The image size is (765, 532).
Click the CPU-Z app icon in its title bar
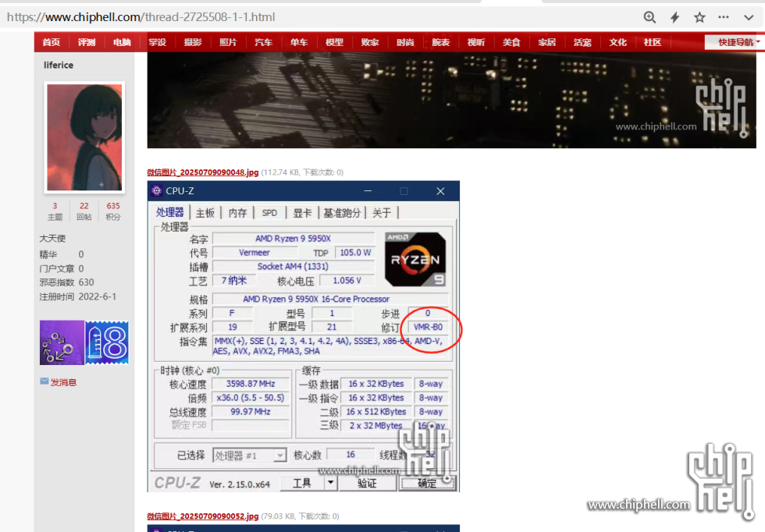[157, 190]
